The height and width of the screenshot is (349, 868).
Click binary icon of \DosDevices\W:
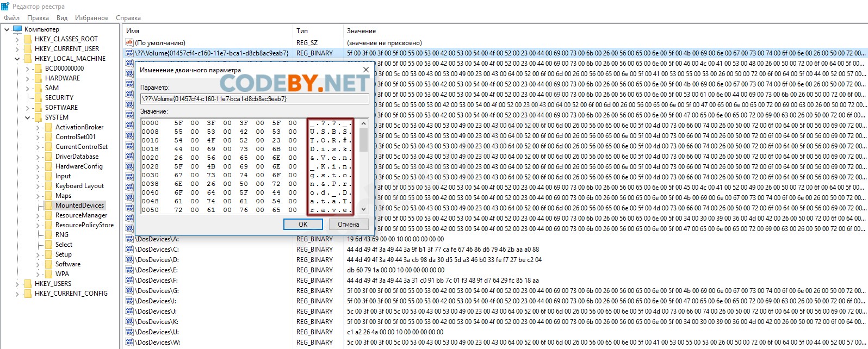click(129, 342)
